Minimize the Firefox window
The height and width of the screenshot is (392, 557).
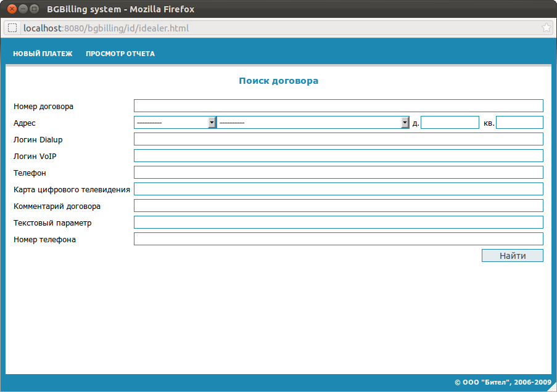pos(23,9)
